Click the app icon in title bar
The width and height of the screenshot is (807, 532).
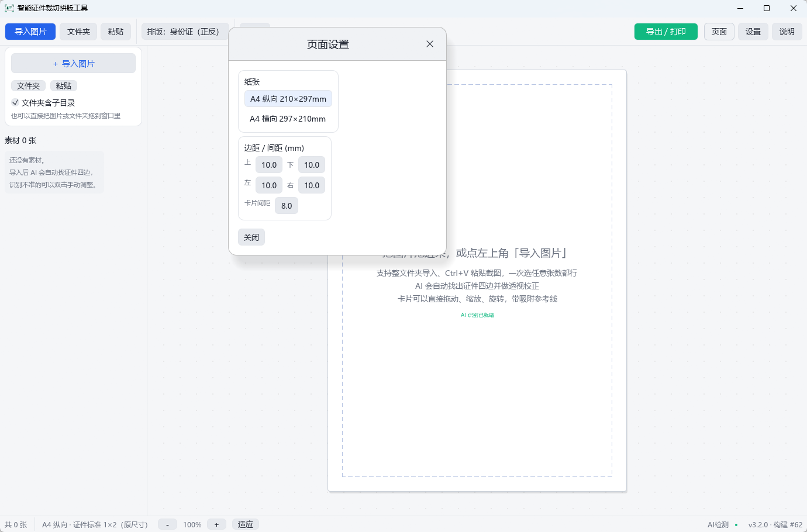click(9, 8)
